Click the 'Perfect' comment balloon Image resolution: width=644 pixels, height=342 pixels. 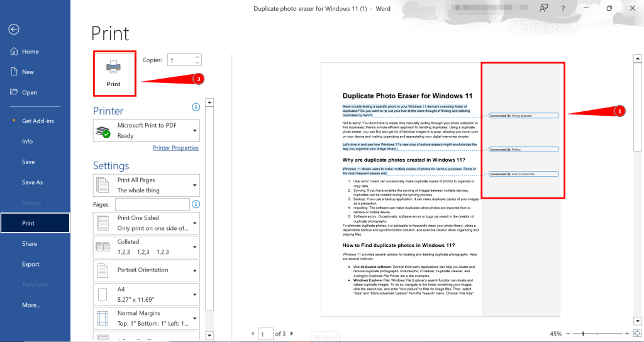click(524, 150)
